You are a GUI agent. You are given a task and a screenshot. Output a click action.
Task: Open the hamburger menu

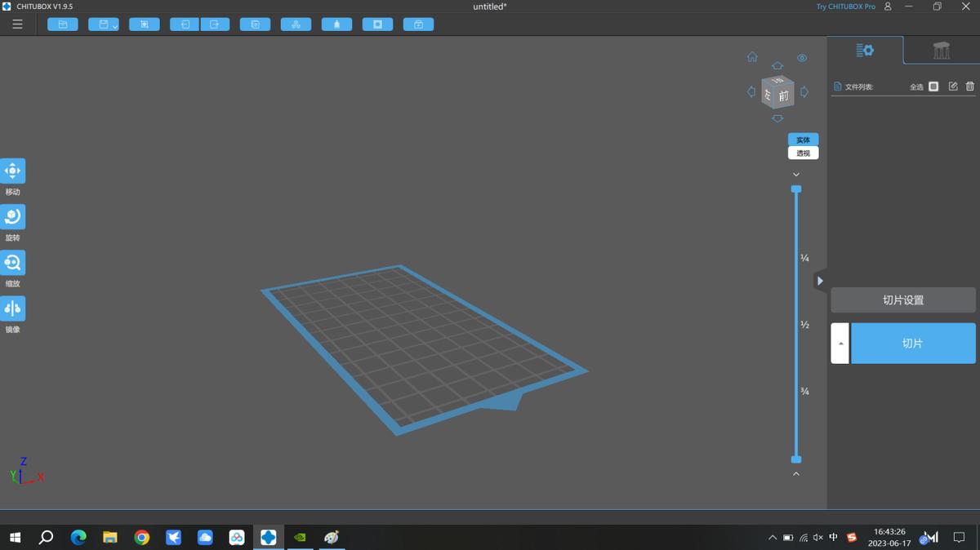point(17,24)
